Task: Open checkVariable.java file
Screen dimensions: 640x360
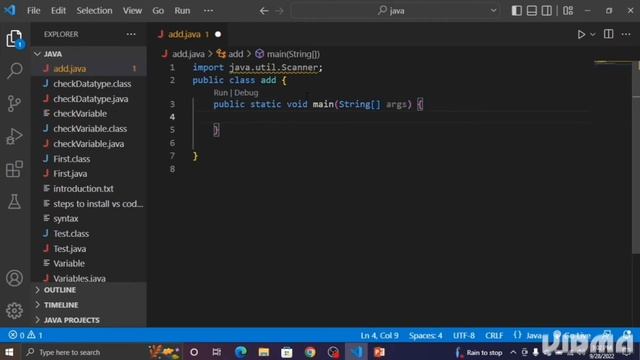Action: [x=89, y=144]
